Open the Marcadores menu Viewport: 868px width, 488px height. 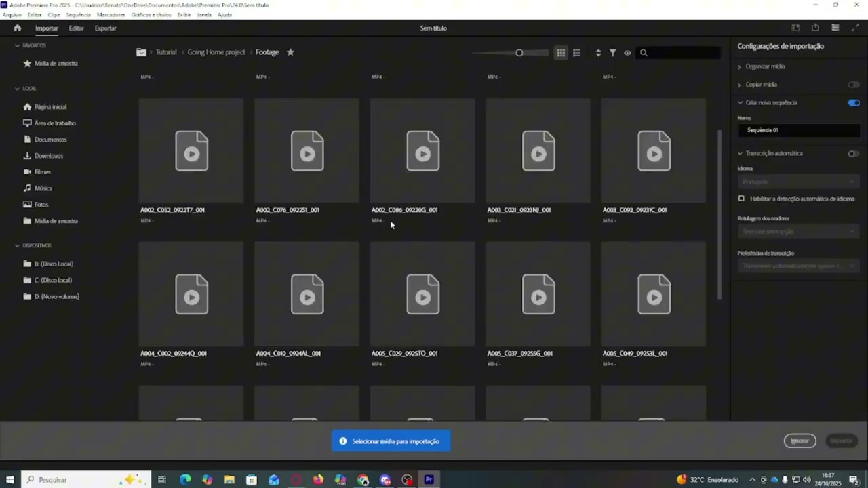click(x=111, y=15)
